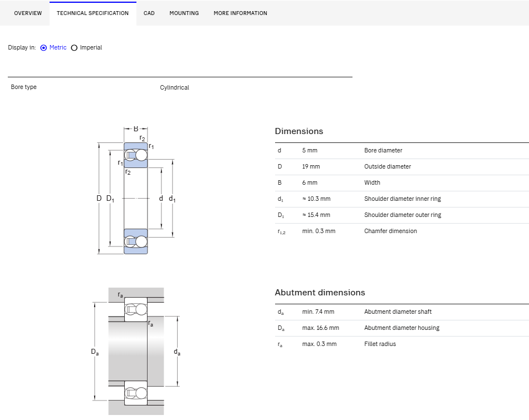Select the Technical Specification tab

(93, 13)
